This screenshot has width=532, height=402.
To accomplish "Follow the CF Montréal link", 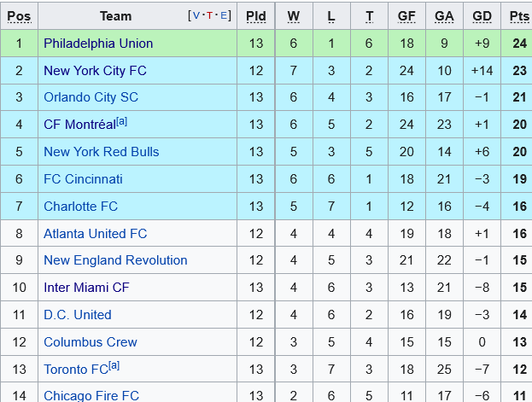I will [x=79, y=125].
